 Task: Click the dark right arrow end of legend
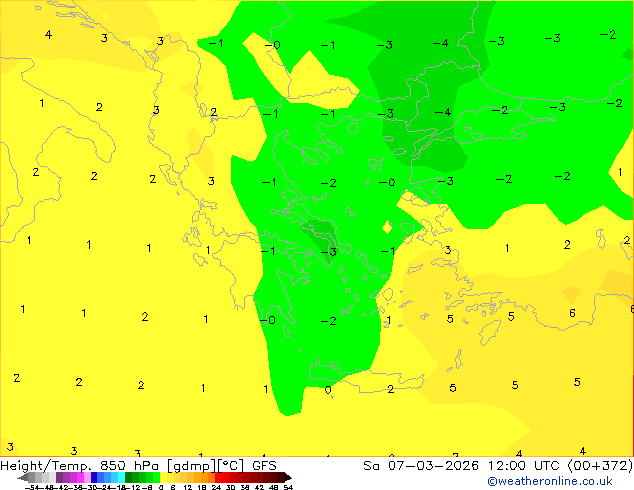(x=288, y=477)
